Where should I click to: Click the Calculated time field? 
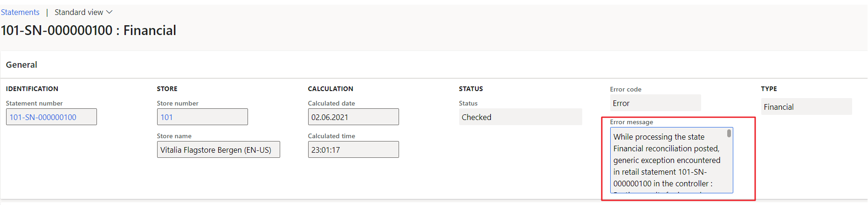click(353, 150)
